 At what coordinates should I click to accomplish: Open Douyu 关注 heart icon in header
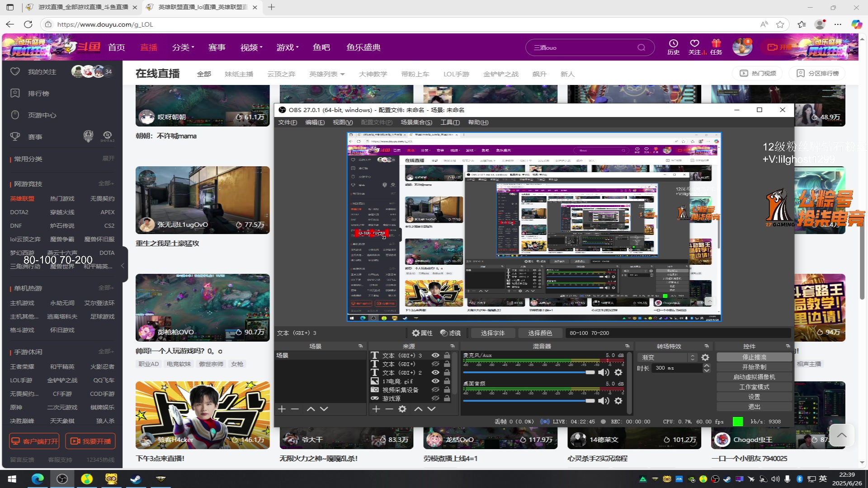(695, 47)
